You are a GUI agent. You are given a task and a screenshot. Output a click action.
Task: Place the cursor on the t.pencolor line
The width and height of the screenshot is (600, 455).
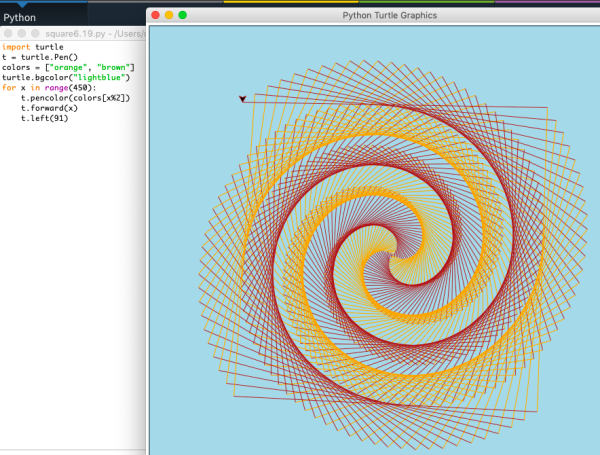tap(75, 98)
